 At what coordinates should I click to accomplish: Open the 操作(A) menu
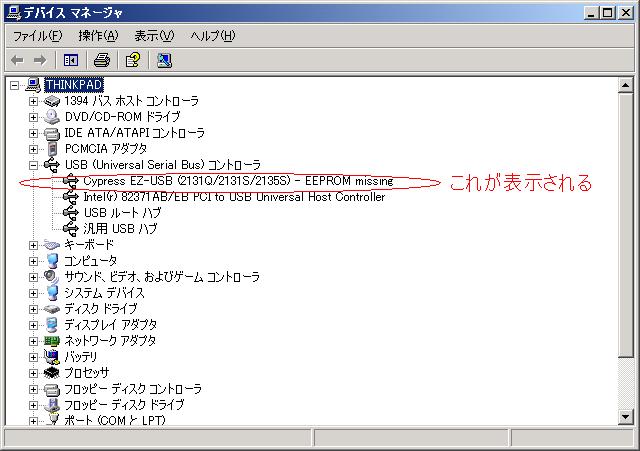98,36
